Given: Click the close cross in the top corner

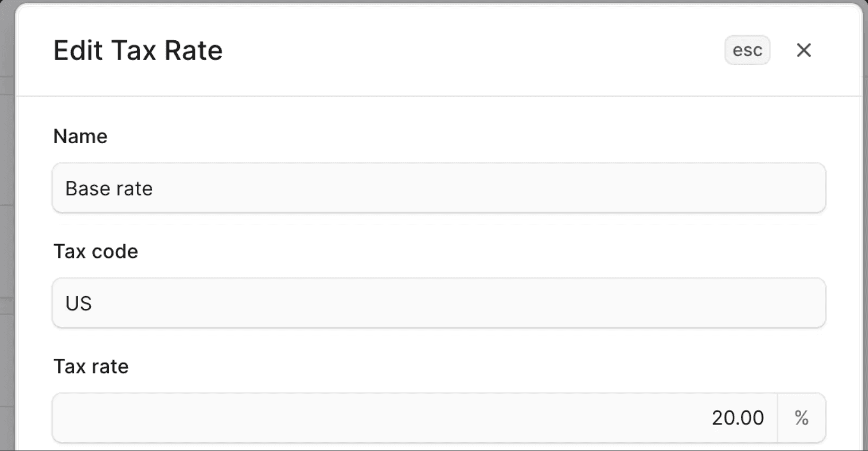Looking at the screenshot, I should pyautogui.click(x=804, y=50).
